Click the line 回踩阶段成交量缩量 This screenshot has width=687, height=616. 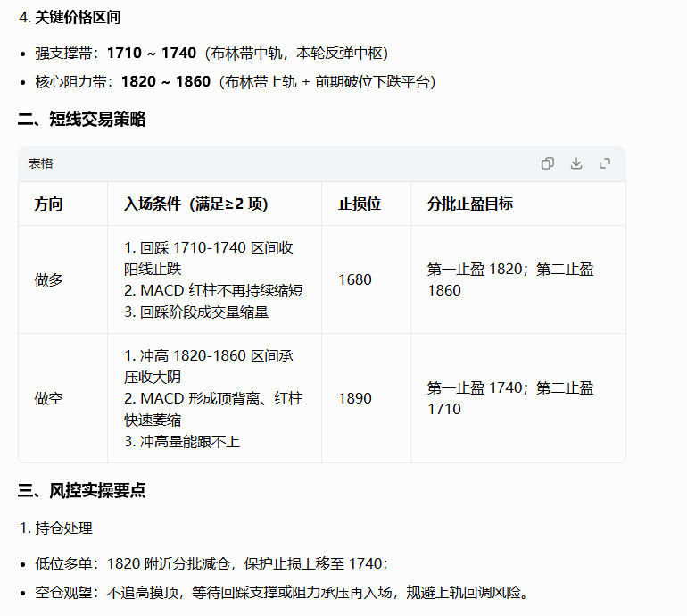(196, 312)
